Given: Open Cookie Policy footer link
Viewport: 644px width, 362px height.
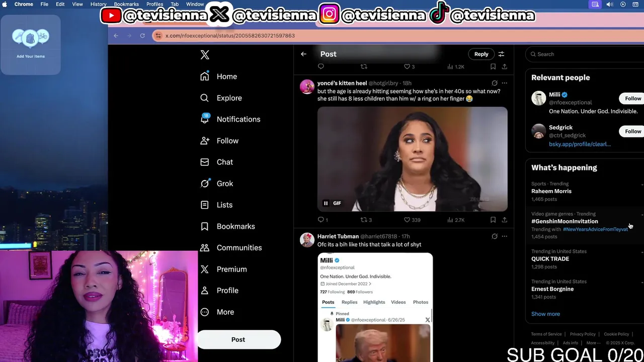Looking at the screenshot, I should (x=616, y=334).
